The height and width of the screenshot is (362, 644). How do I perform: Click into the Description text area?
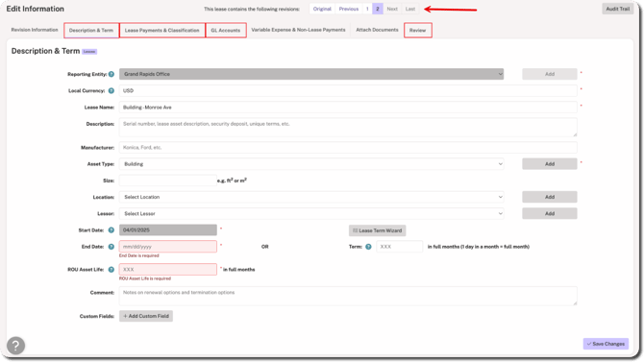pyautogui.click(x=348, y=128)
